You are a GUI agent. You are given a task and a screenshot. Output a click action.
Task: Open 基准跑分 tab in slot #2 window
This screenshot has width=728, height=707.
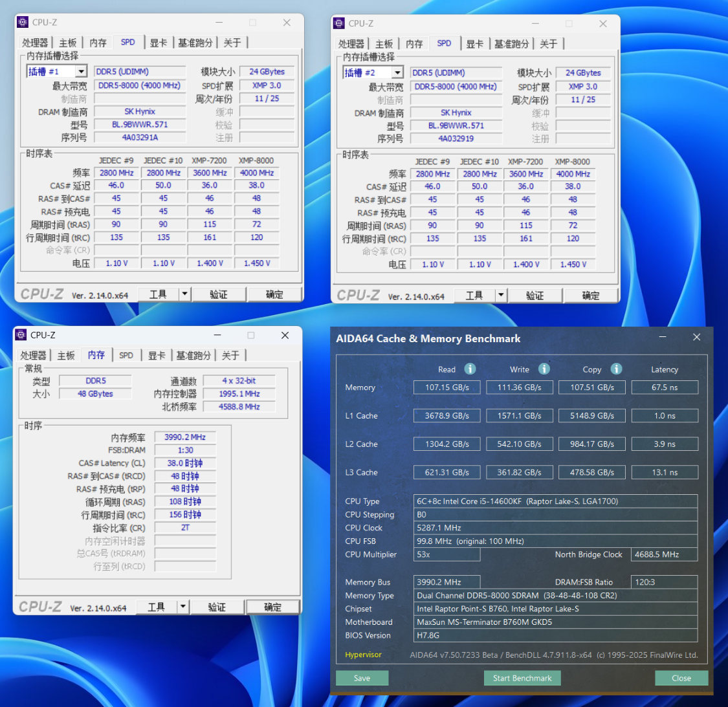[511, 44]
